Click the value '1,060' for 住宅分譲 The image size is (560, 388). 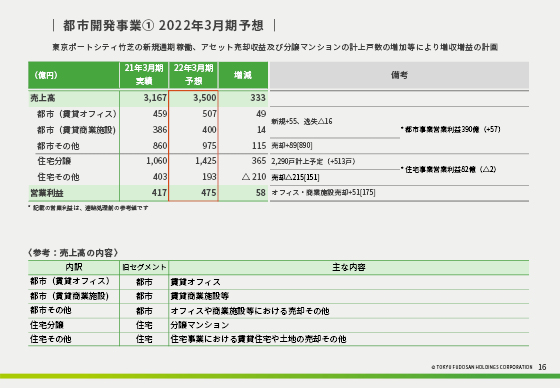pos(156,161)
